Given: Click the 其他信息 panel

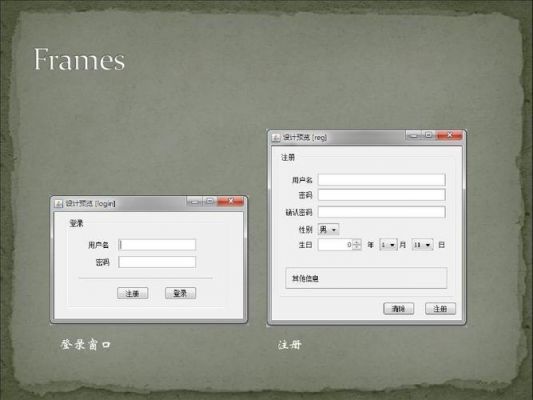Looking at the screenshot, I should 366,278.
